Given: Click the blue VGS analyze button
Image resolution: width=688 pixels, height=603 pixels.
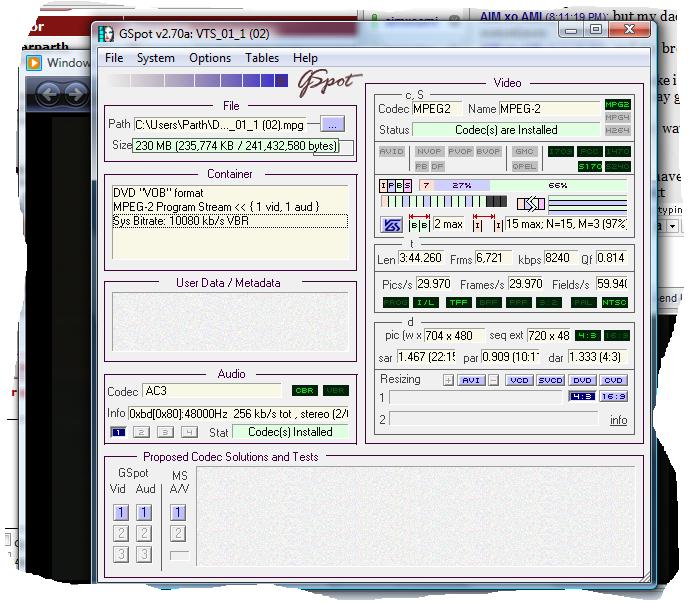Looking at the screenshot, I should point(391,225).
